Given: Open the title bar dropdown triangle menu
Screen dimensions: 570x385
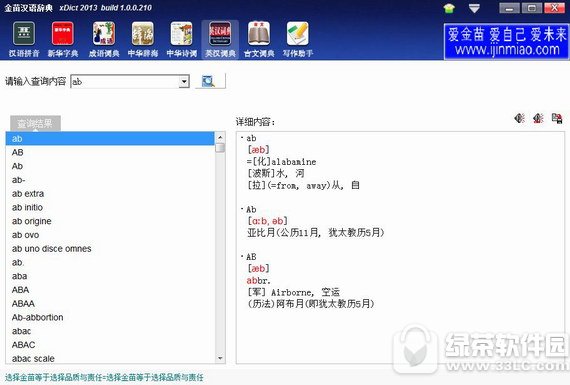Looking at the screenshot, I should [x=474, y=8].
